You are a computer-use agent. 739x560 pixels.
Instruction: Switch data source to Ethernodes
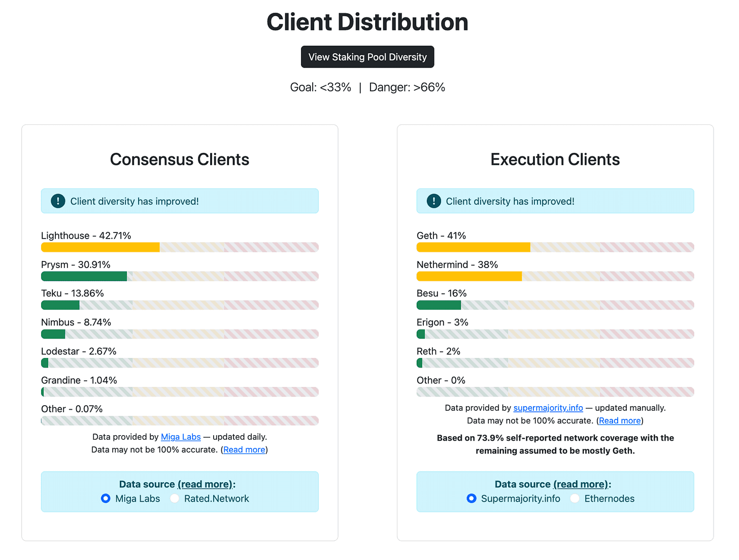pyautogui.click(x=575, y=499)
